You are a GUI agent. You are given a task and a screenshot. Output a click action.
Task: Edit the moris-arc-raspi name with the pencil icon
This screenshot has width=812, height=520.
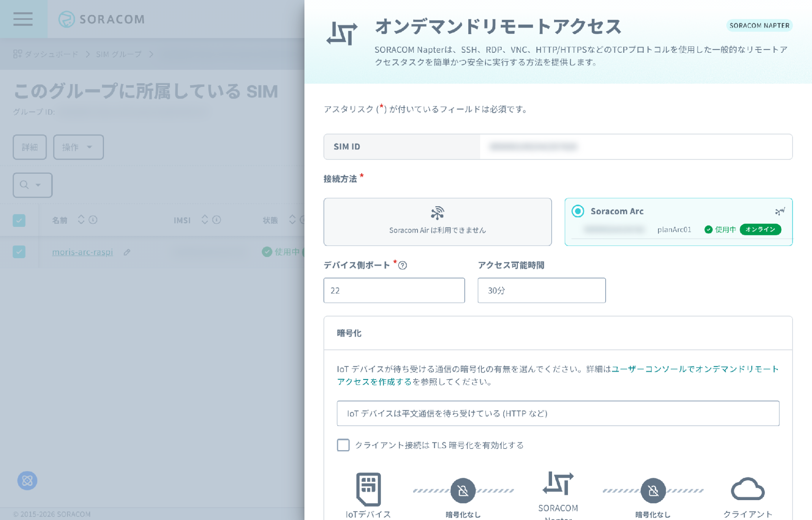pos(127,252)
